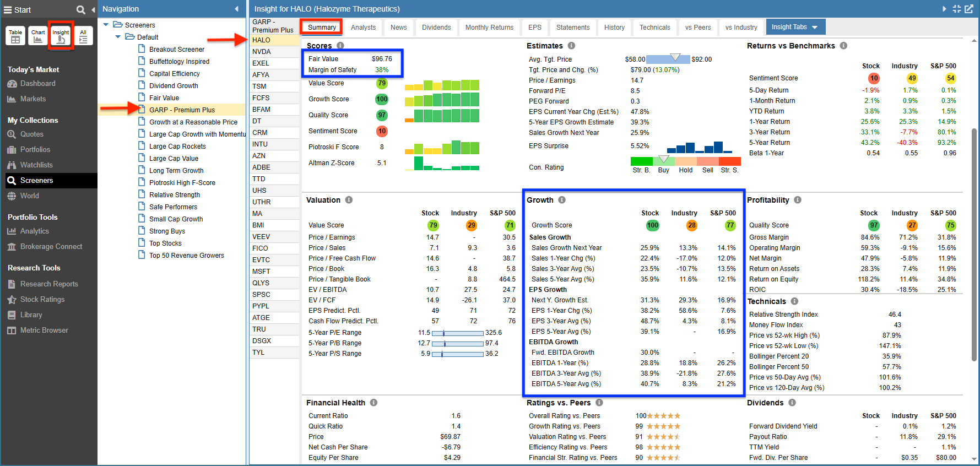
Task: Open GARP - Premium Plus screener
Action: pyautogui.click(x=182, y=110)
